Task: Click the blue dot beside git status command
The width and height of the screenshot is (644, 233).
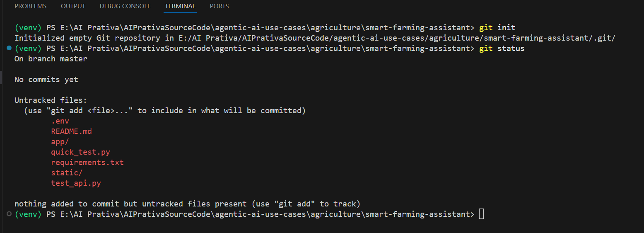Action: pos(10,49)
